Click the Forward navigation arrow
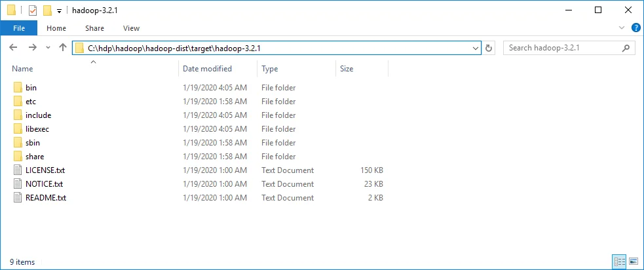 point(31,48)
